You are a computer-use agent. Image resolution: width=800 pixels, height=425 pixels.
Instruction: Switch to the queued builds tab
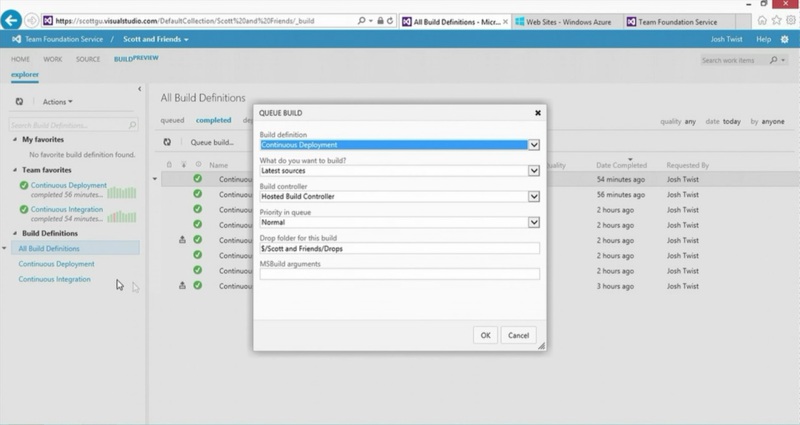(x=172, y=120)
